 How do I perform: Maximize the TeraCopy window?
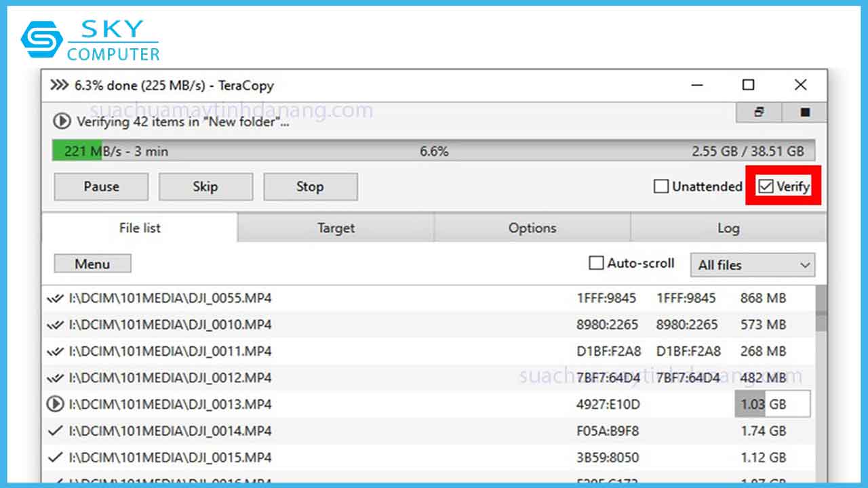pos(748,85)
